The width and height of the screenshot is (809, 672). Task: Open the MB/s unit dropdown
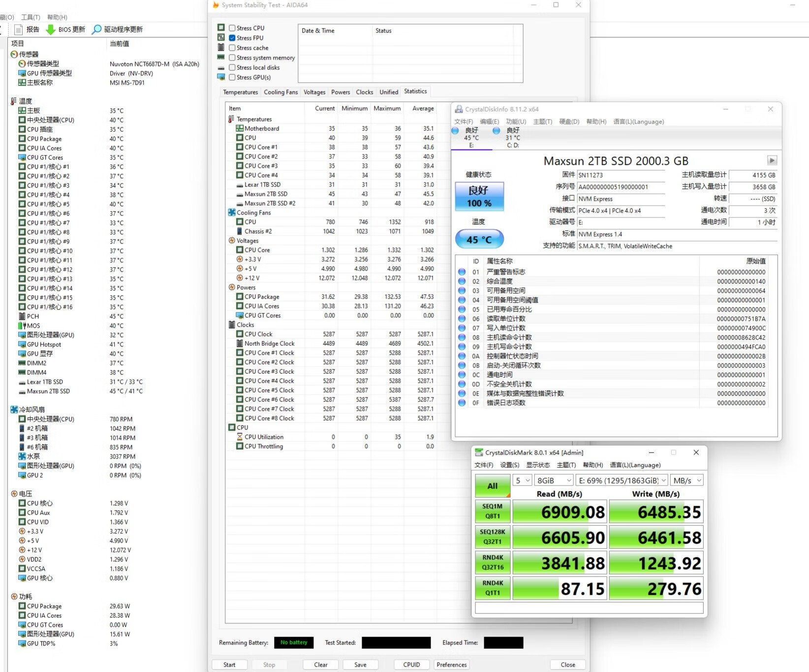point(687,481)
